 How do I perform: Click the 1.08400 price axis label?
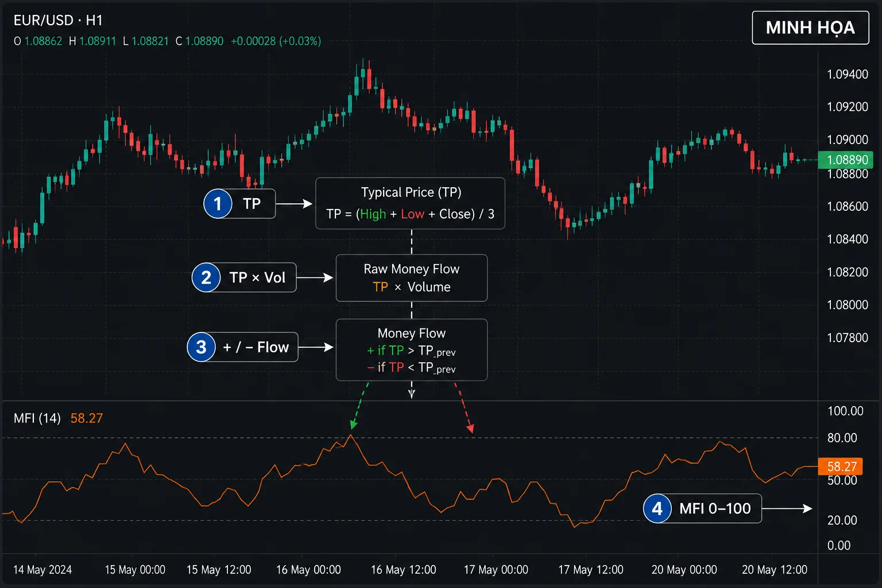[x=848, y=239]
